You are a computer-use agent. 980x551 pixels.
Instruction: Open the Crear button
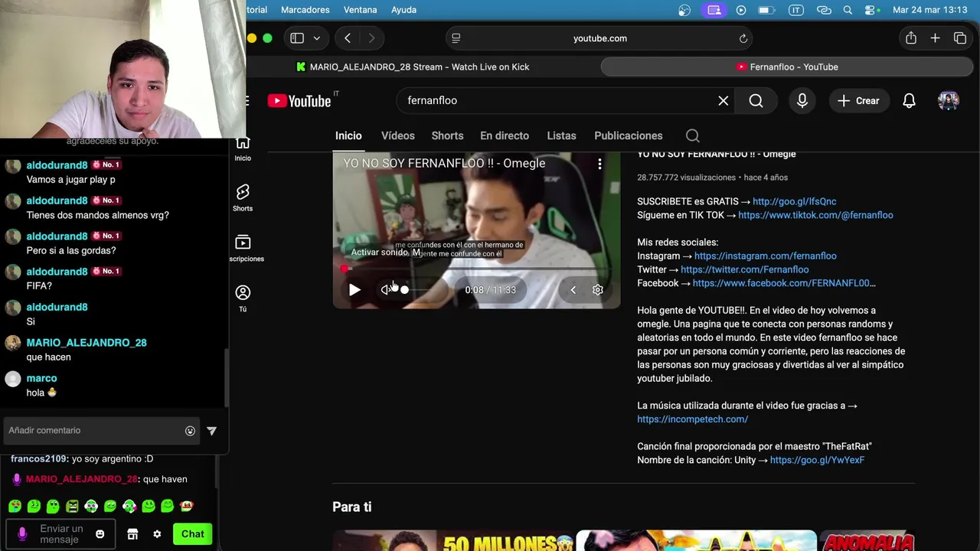(x=858, y=100)
